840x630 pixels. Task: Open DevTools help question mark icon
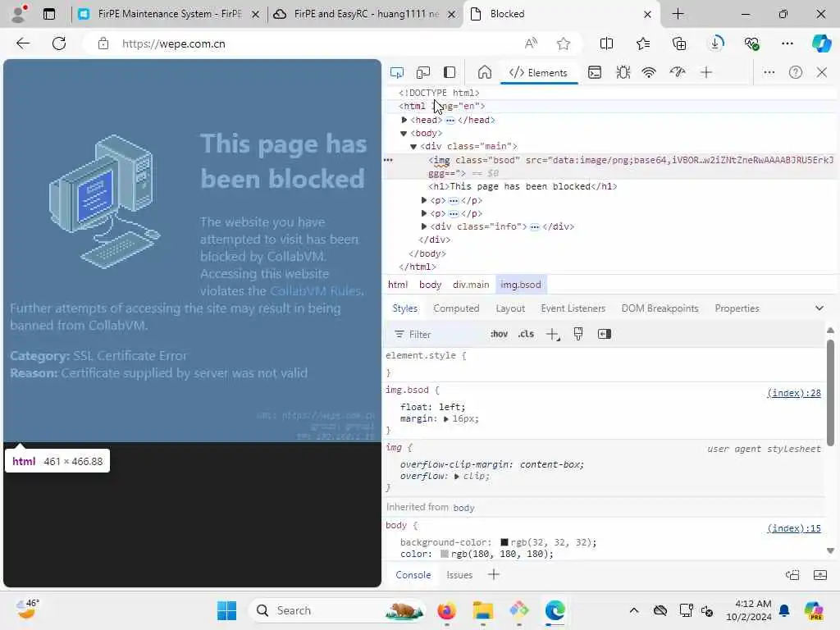pyautogui.click(x=796, y=72)
